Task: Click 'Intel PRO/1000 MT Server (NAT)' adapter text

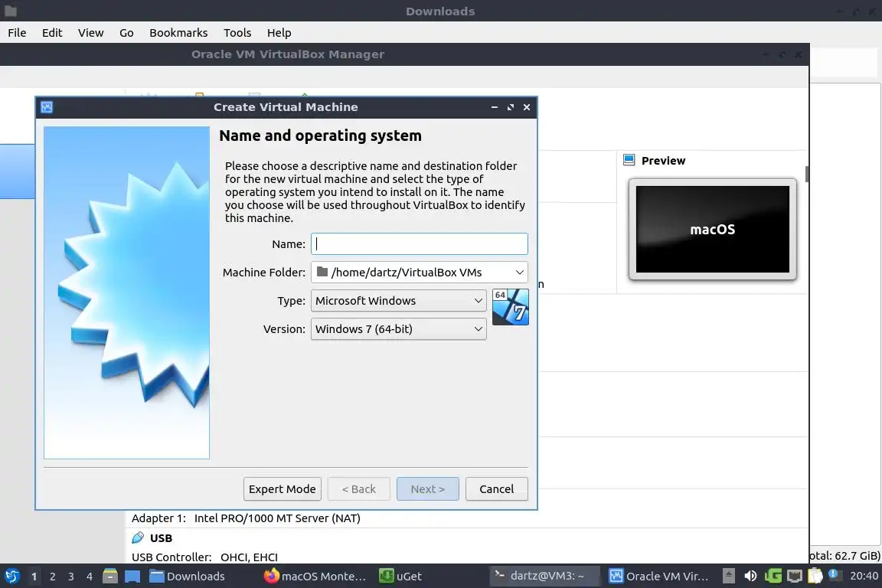Action: [x=277, y=518]
